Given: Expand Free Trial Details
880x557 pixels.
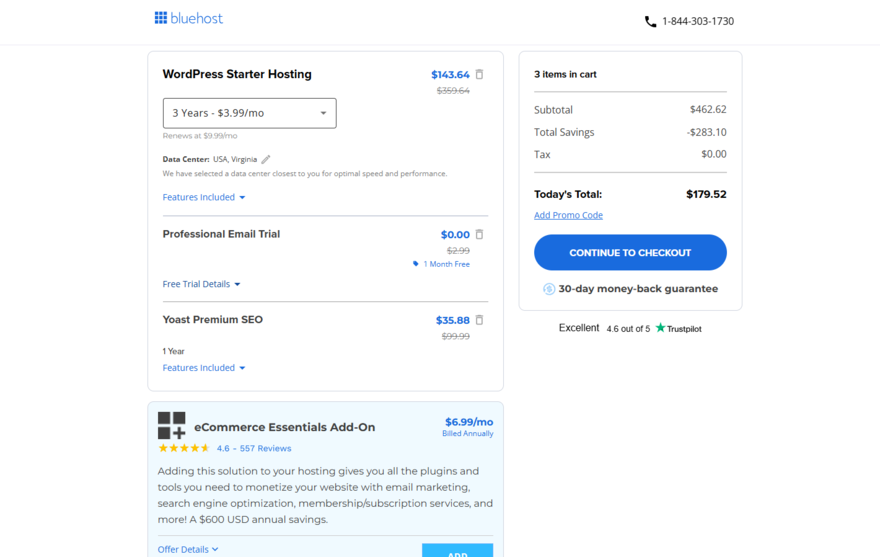Looking at the screenshot, I should pos(201,284).
